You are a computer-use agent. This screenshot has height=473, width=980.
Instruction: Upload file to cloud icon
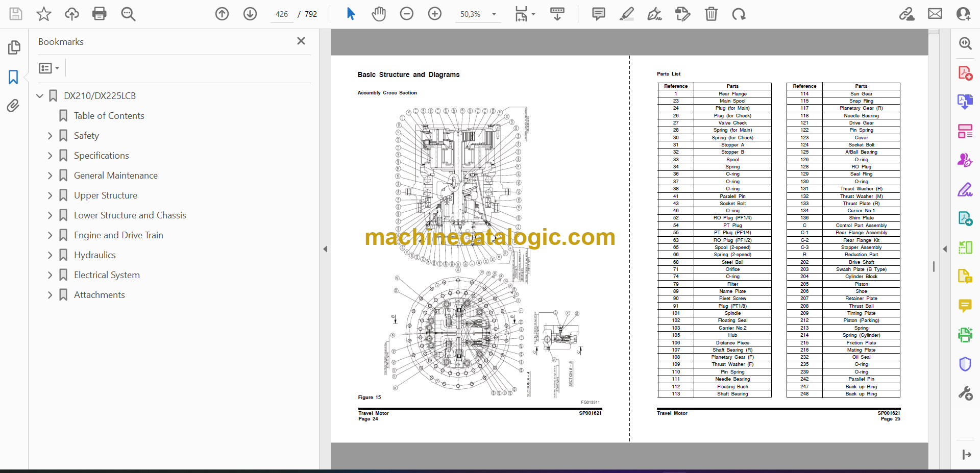point(72,14)
